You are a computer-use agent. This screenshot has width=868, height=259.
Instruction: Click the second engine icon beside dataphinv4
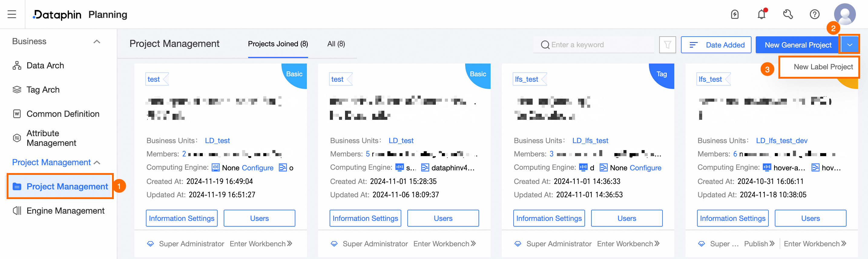pos(425,168)
